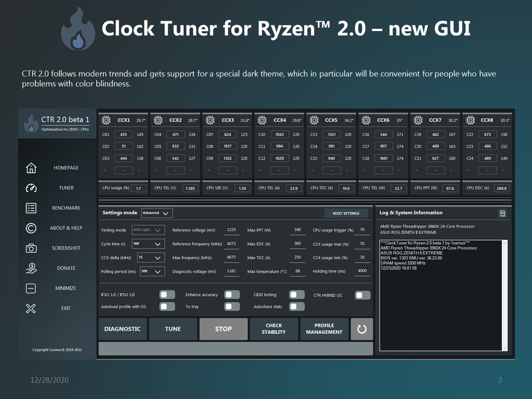Screen dimensions: 532x399
Task: Click the Benchmark list icon
Action: pos(31,208)
